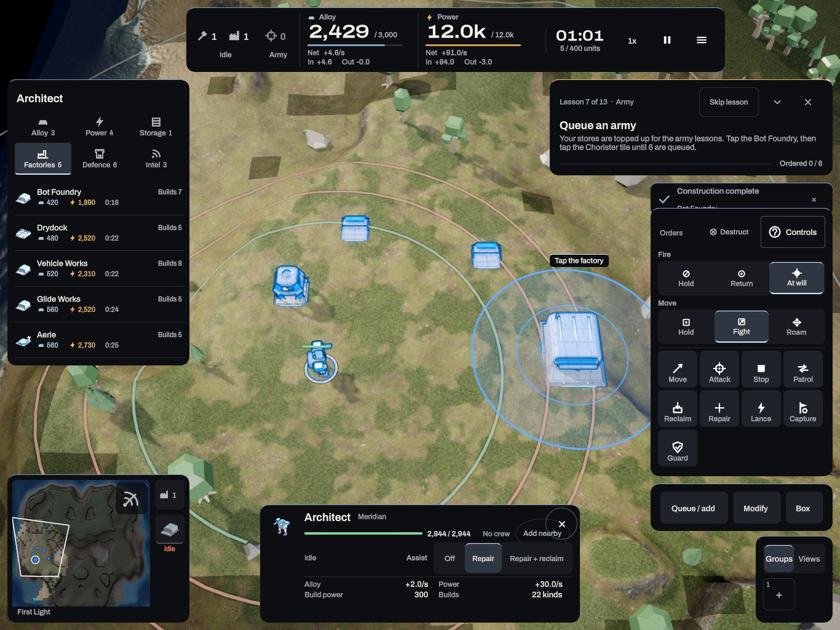Open the Defence 6 category tab
The width and height of the screenshot is (840, 630).
tap(100, 159)
